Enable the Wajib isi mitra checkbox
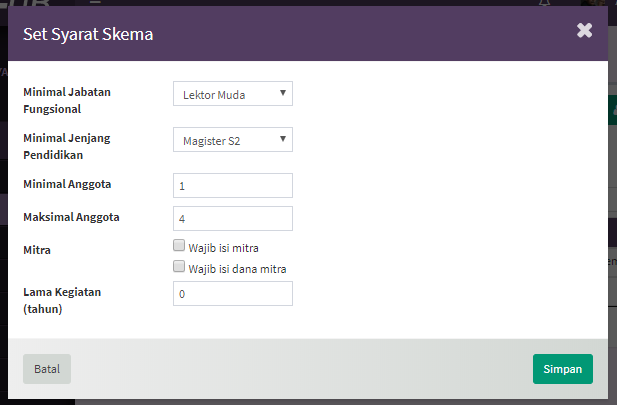The height and width of the screenshot is (405, 617). point(179,245)
